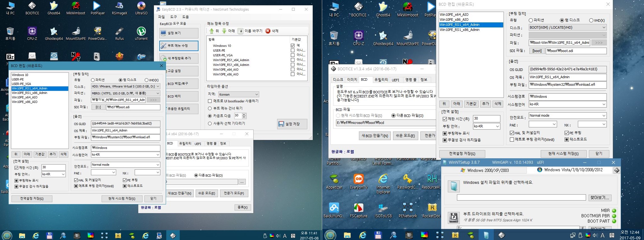
Task: Click the E:\efi\microsoft\boot\bcd path field
Action: [x=385, y=123]
